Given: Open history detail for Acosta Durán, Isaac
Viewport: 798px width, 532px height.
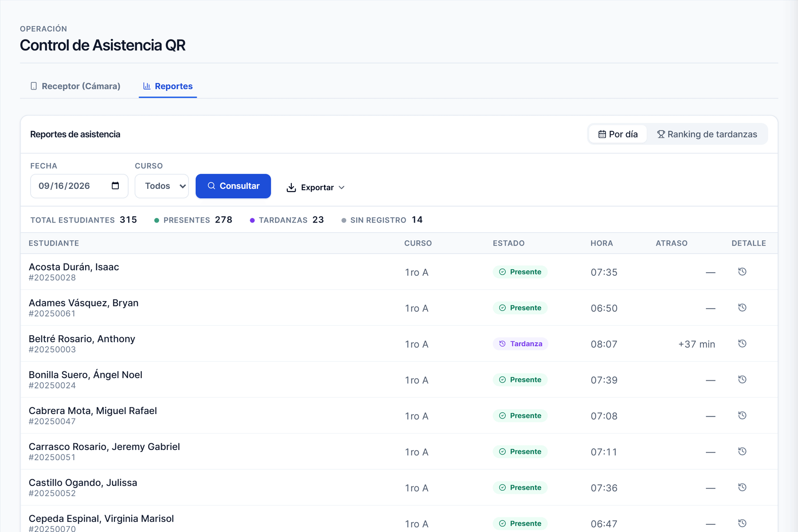Looking at the screenshot, I should coord(742,272).
